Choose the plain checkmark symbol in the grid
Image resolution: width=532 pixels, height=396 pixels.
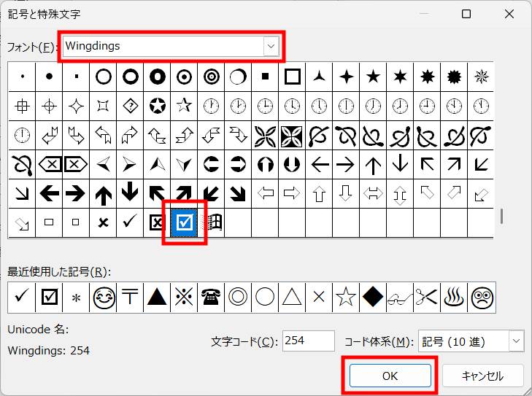[x=130, y=222]
